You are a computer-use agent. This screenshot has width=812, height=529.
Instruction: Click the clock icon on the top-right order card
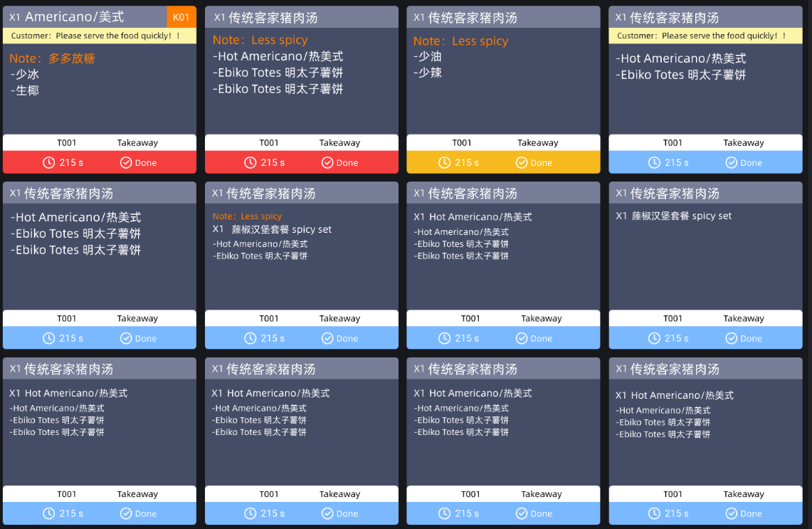click(x=654, y=162)
